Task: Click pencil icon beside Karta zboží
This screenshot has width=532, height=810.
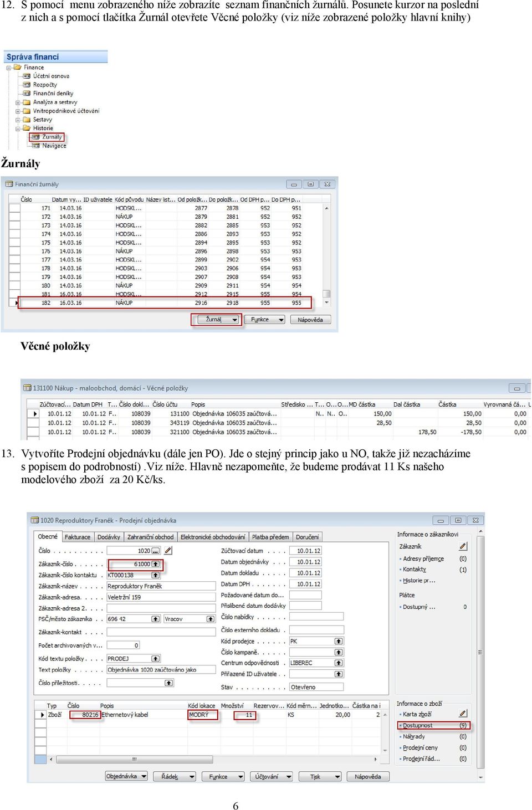Action: [x=463, y=714]
